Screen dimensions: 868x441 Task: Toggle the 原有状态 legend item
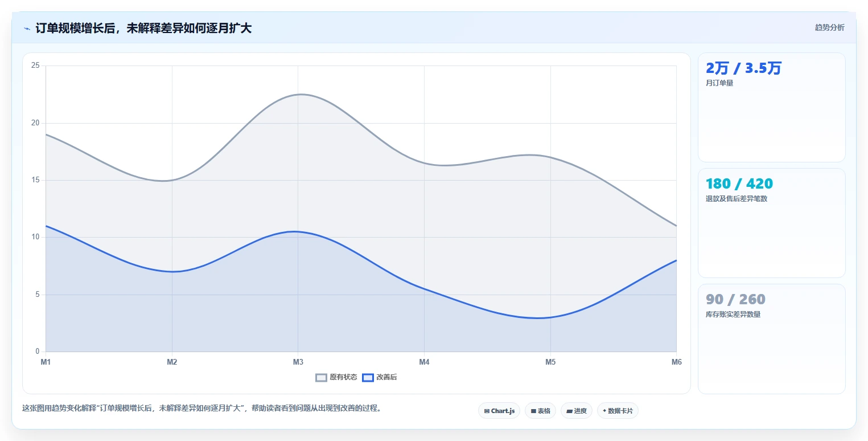pyautogui.click(x=336, y=377)
